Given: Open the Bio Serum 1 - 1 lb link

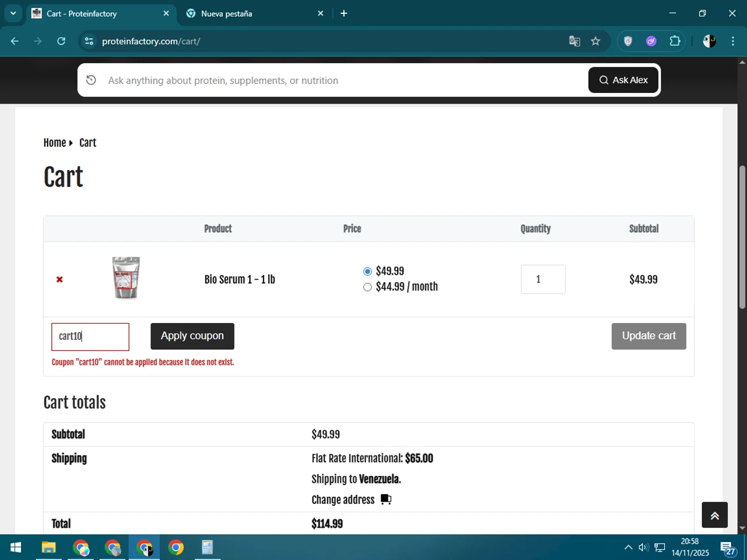Looking at the screenshot, I should point(240,279).
